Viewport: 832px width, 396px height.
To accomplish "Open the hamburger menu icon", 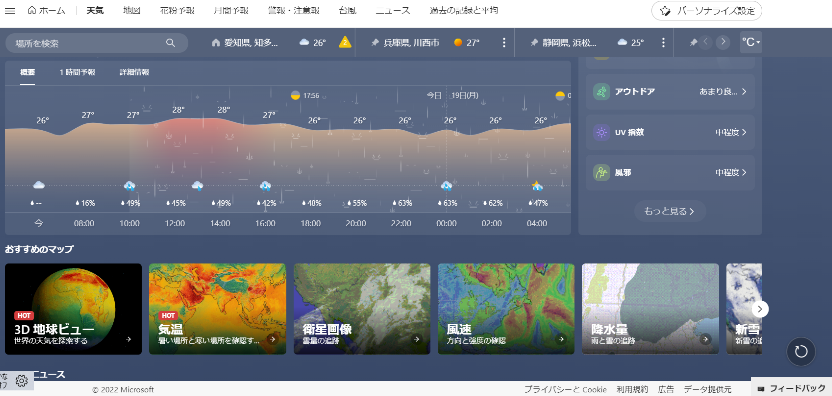I will click(10, 11).
